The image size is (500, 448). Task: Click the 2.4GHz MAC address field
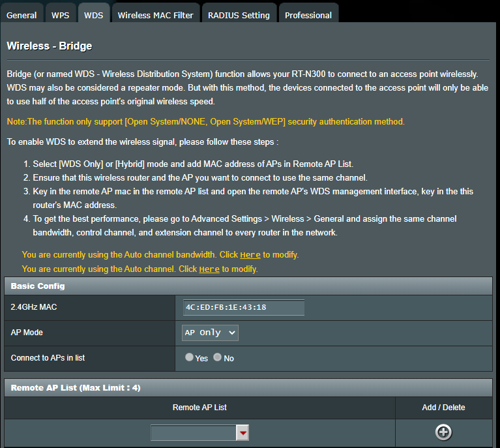(244, 307)
